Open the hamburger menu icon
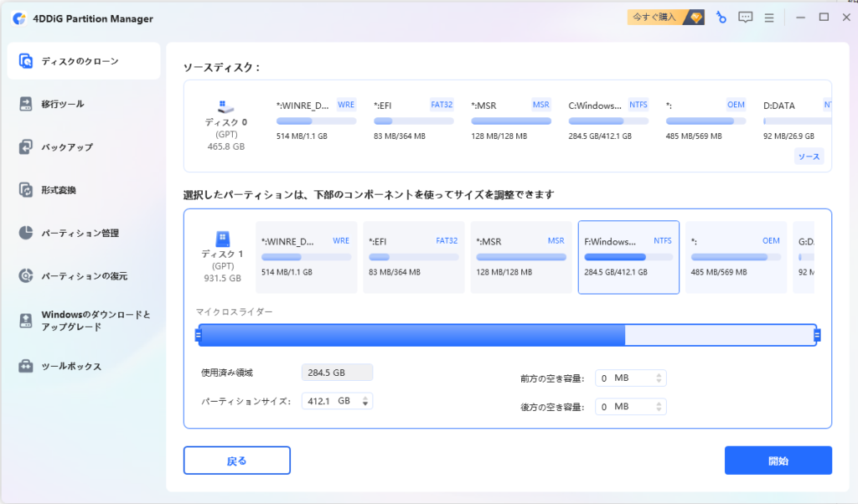The height and width of the screenshot is (504, 858). [x=769, y=18]
